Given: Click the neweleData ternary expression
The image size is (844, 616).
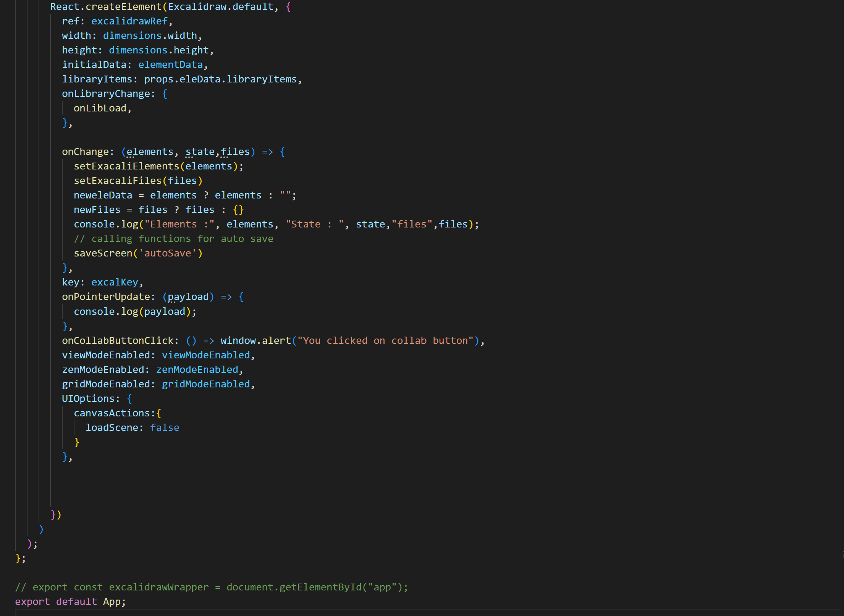Looking at the screenshot, I should pos(184,195).
